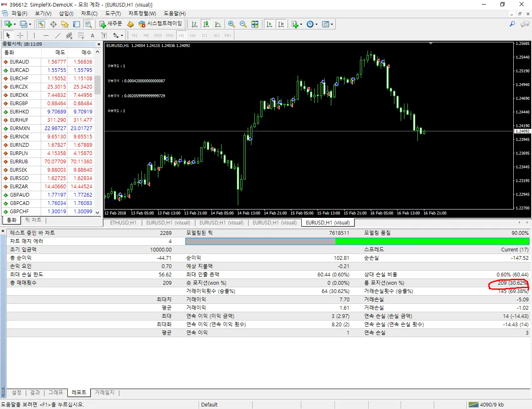Screen dimensions: 532x409
Task: Toggle the Data Window crosshair-target icon
Action: [x=53, y=24]
